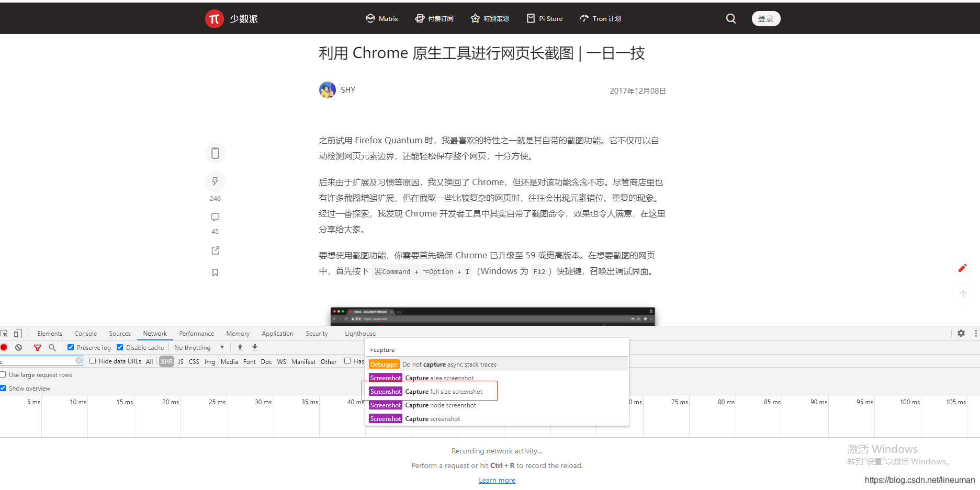980x490 pixels.
Task: Select the Img filter type
Action: pos(210,361)
